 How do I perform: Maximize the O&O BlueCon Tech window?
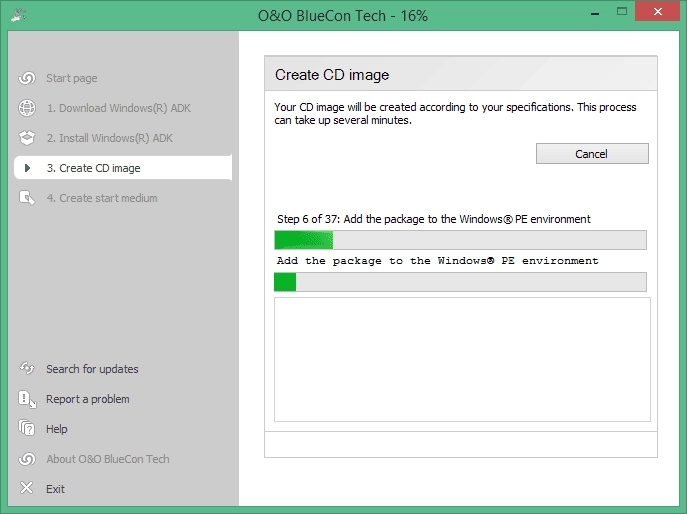(622, 12)
